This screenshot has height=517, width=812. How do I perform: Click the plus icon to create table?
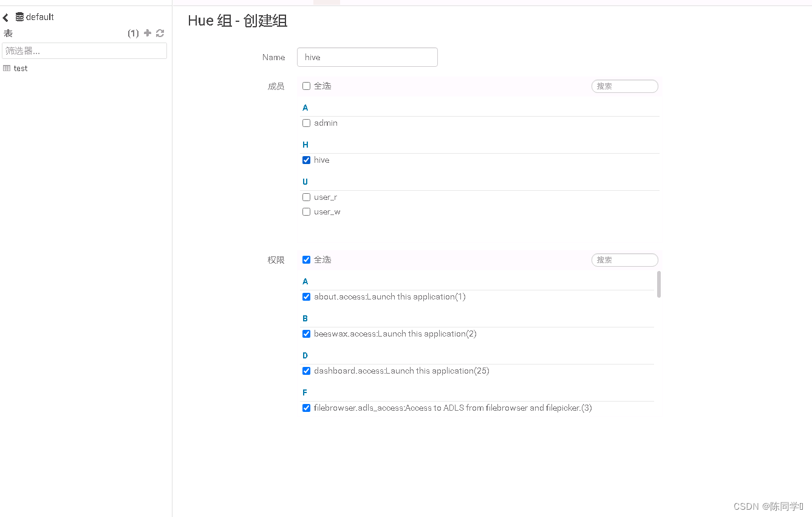147,33
